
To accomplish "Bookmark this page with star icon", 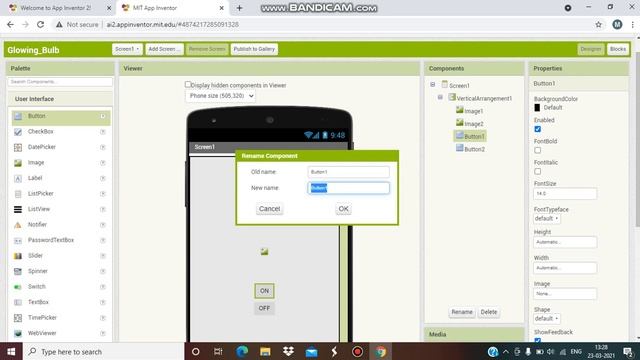I will tap(598, 24).
